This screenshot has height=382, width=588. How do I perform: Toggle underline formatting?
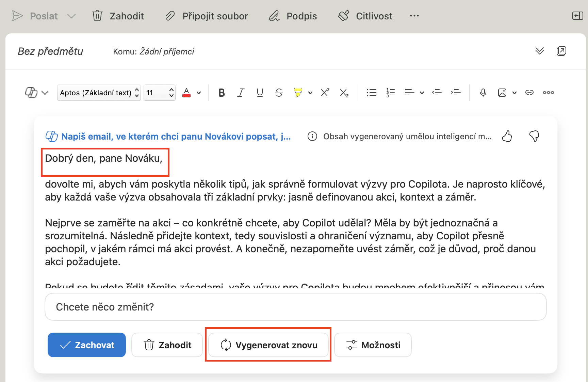pyautogui.click(x=260, y=93)
